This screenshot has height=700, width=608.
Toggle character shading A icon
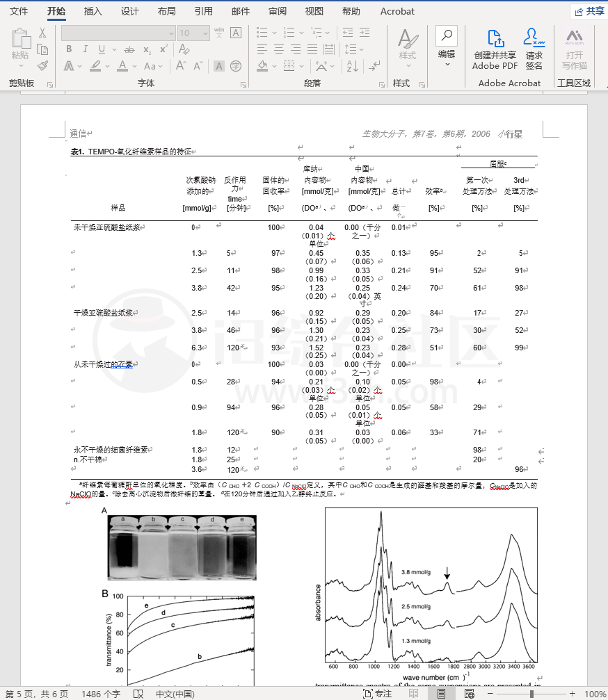click(x=219, y=67)
